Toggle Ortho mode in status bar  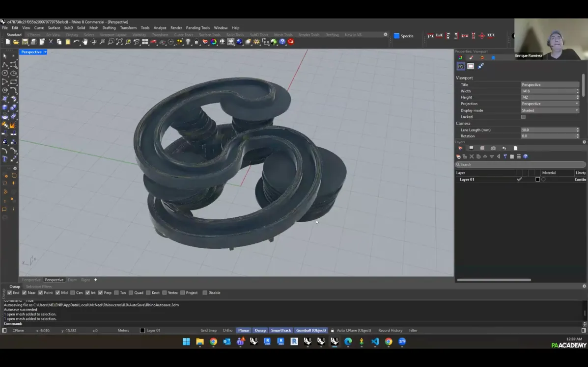click(x=227, y=330)
